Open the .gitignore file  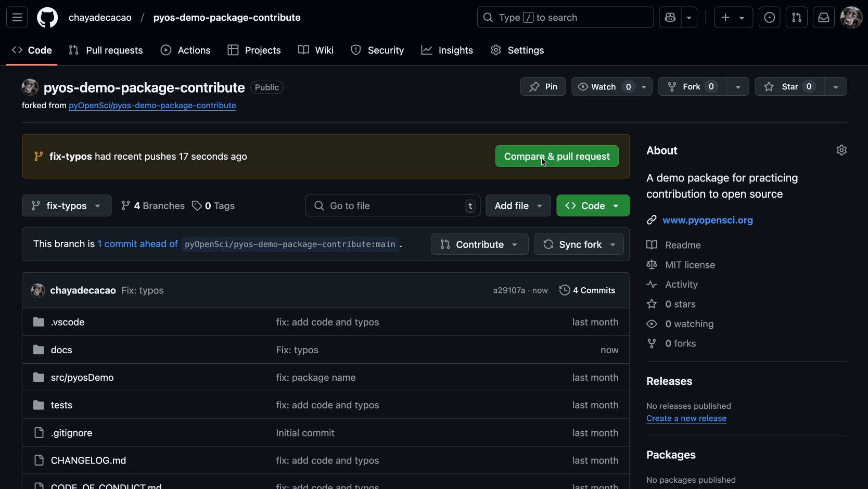point(72,433)
